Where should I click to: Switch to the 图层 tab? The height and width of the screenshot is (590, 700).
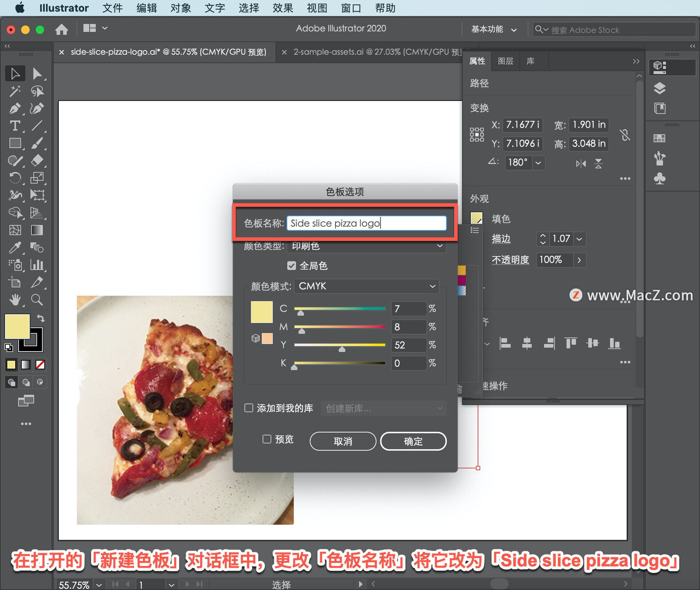505,61
